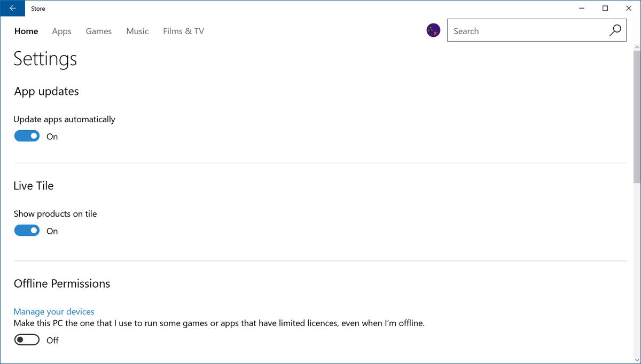Select the Music tab

coord(137,31)
